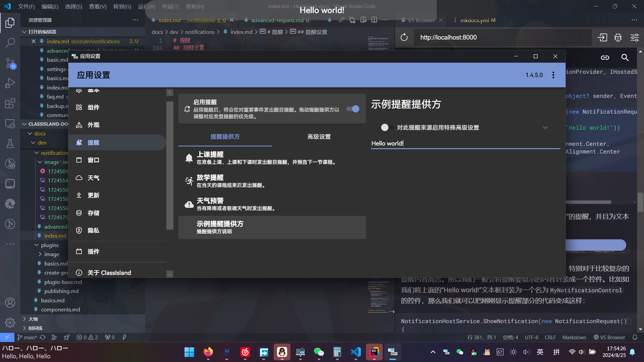Open the 提醒 settings section icon

pyautogui.click(x=79, y=142)
